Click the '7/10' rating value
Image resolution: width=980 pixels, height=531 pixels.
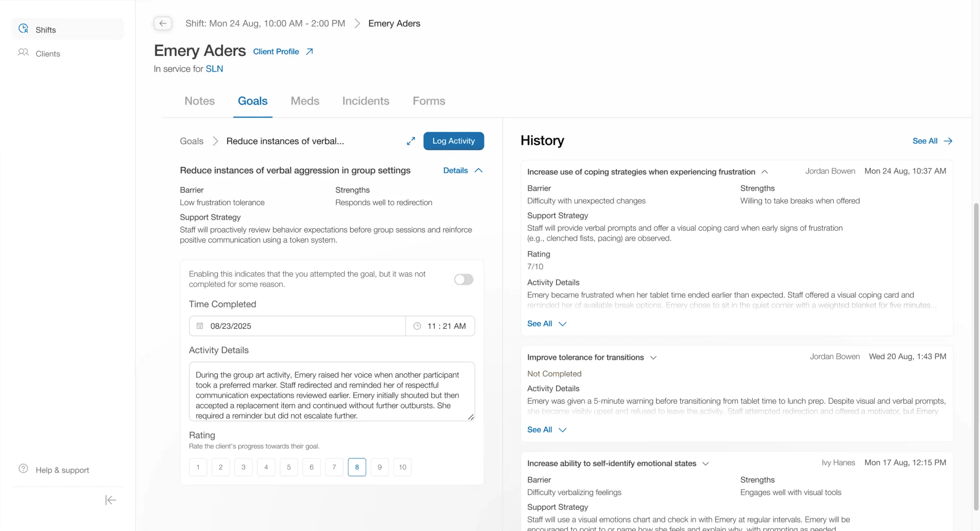[535, 267]
